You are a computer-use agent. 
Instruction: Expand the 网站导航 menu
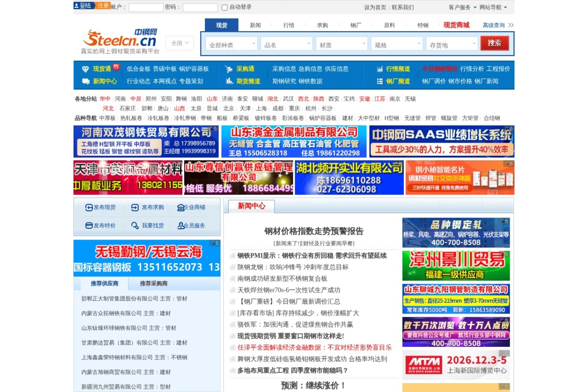[x=493, y=7]
